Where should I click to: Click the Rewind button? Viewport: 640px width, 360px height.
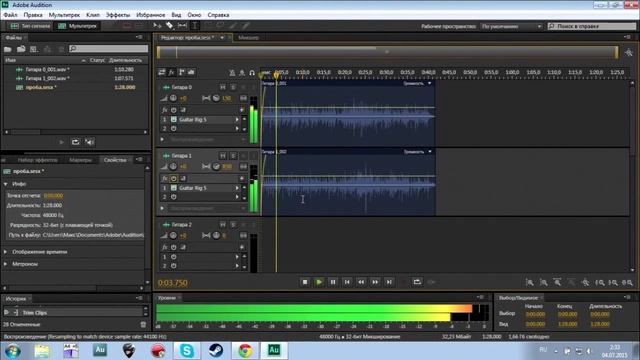[361, 282]
